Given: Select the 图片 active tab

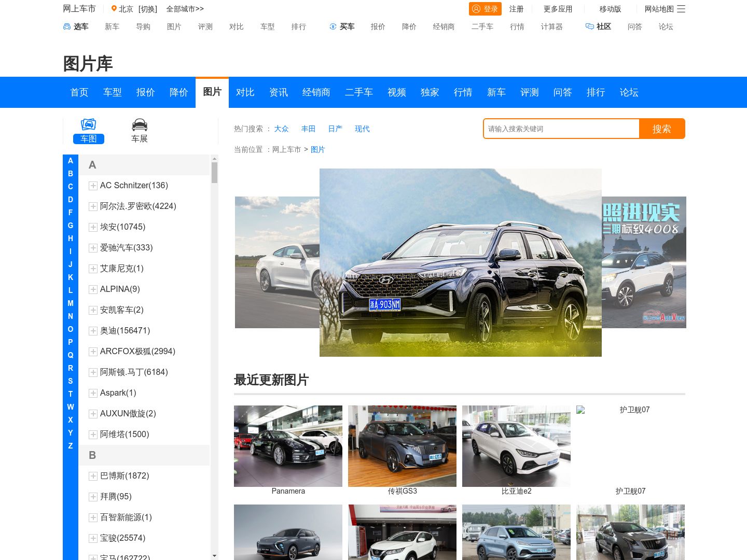Looking at the screenshot, I should pyautogui.click(x=212, y=92).
